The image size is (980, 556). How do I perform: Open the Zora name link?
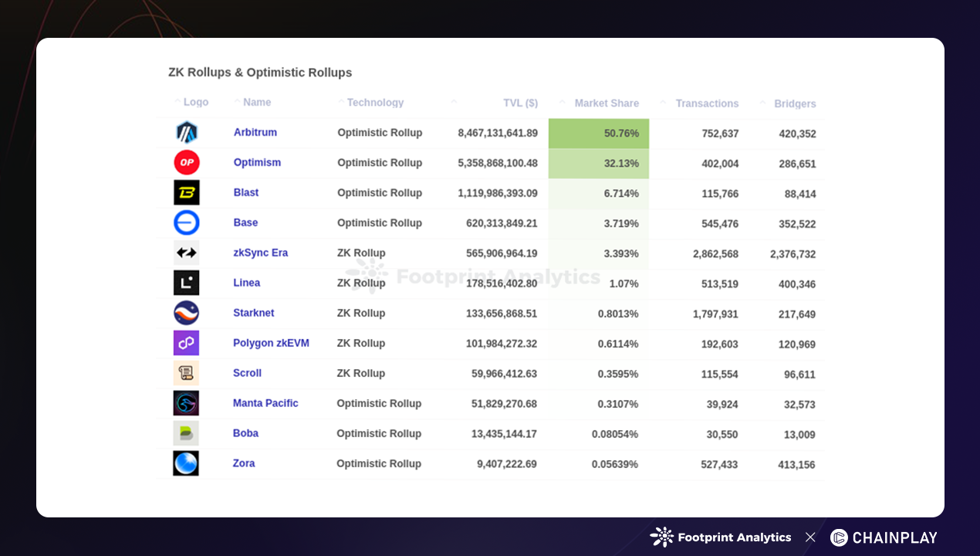tap(244, 463)
